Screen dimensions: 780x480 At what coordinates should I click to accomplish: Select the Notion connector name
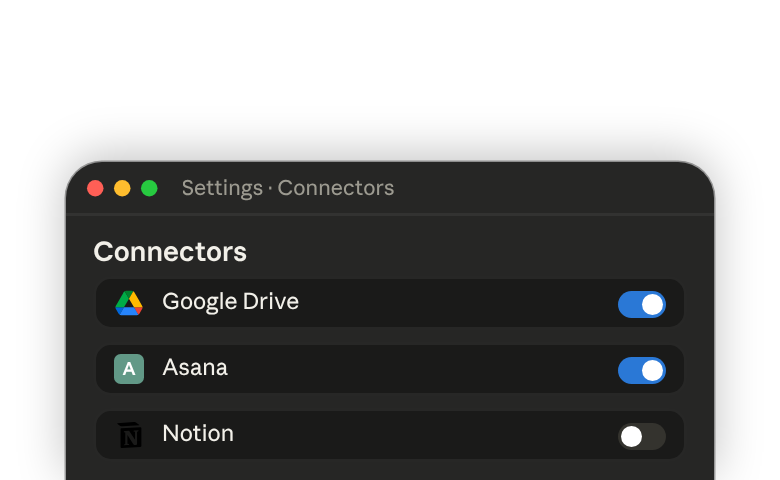pyautogui.click(x=198, y=434)
